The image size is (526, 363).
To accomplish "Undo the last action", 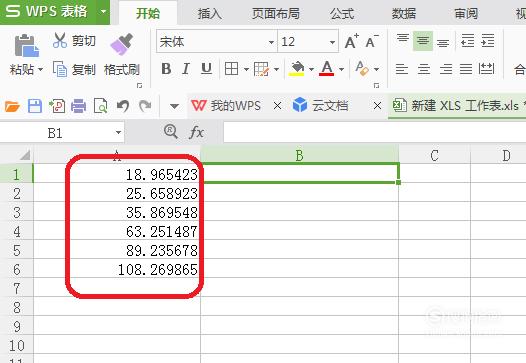I will pyautogui.click(x=123, y=106).
